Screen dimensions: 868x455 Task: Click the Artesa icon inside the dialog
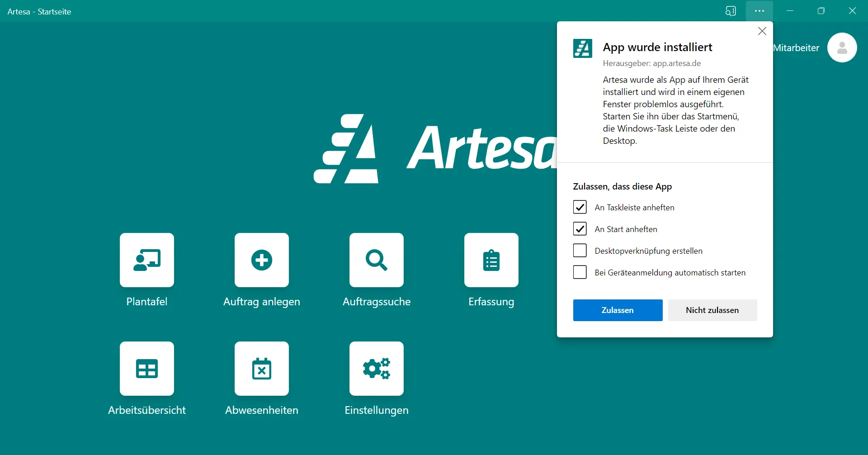coord(582,48)
